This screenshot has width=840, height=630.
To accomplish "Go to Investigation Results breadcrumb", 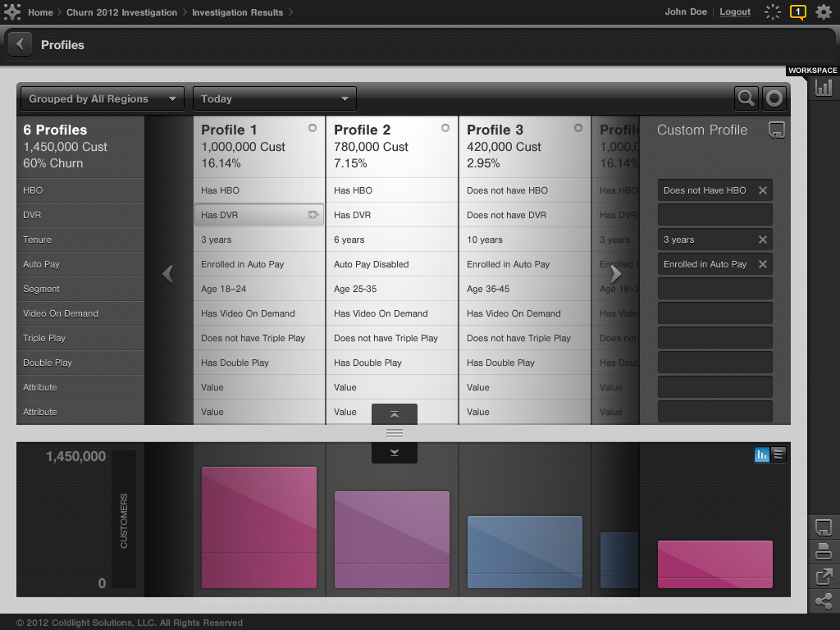I will (237, 12).
